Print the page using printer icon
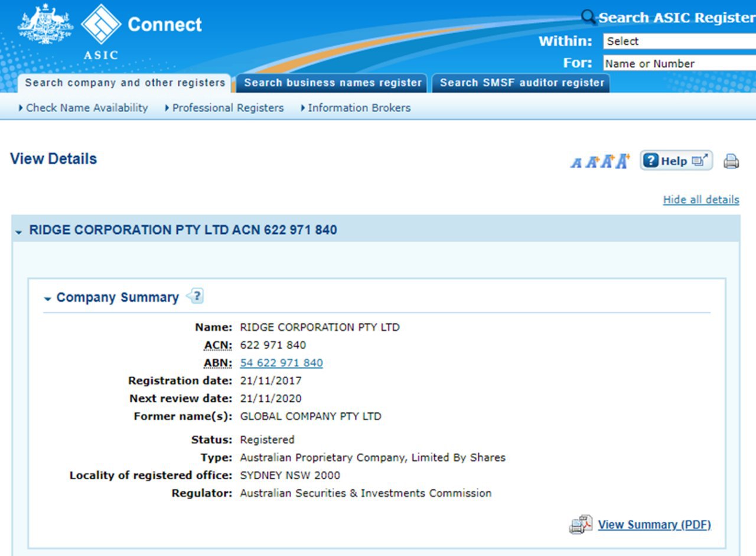This screenshot has height=556, width=756. pos(731,161)
